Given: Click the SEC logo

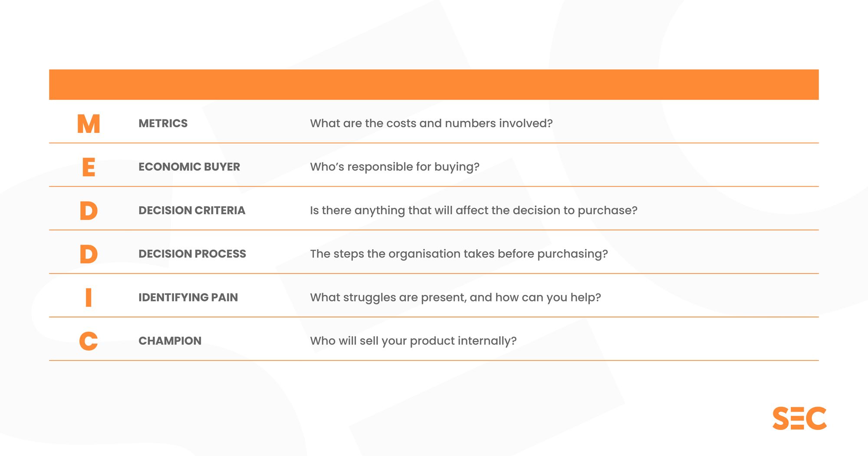Looking at the screenshot, I should [799, 418].
